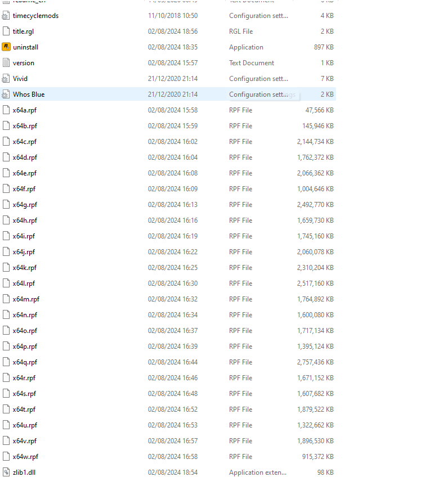The width and height of the screenshot is (448, 486).
Task: Select the x64s.rpf file name
Action: (25, 394)
